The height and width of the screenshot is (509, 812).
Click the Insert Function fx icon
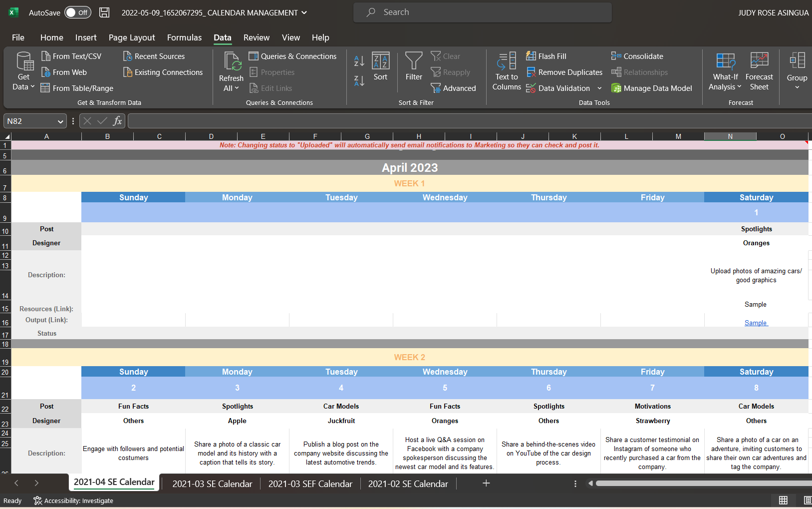[117, 121]
